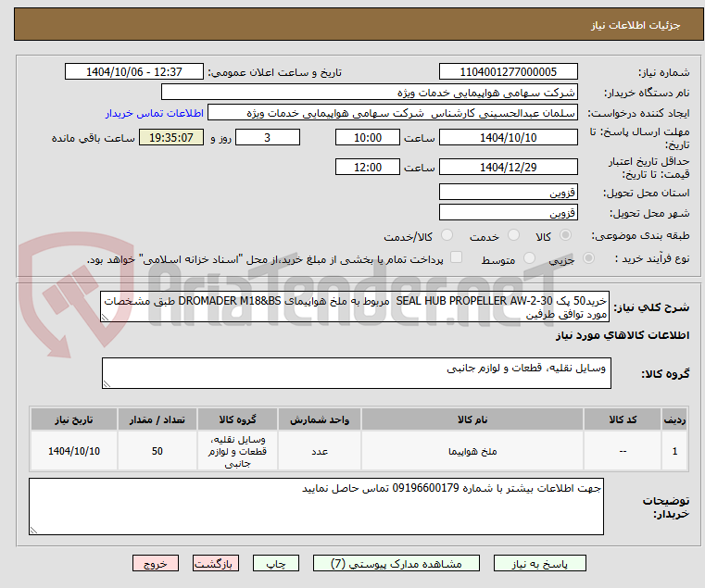
Task: Open مشاهده مدارک پیوستی (7) attachments
Action: point(397,563)
